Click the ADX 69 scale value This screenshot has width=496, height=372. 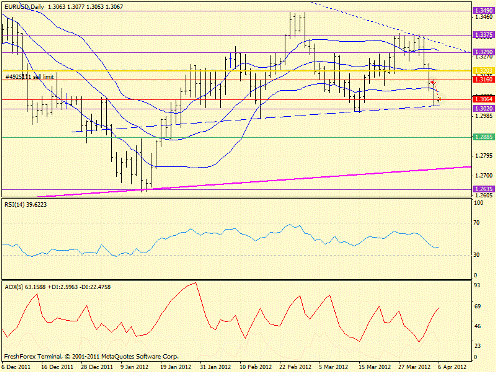(x=477, y=306)
